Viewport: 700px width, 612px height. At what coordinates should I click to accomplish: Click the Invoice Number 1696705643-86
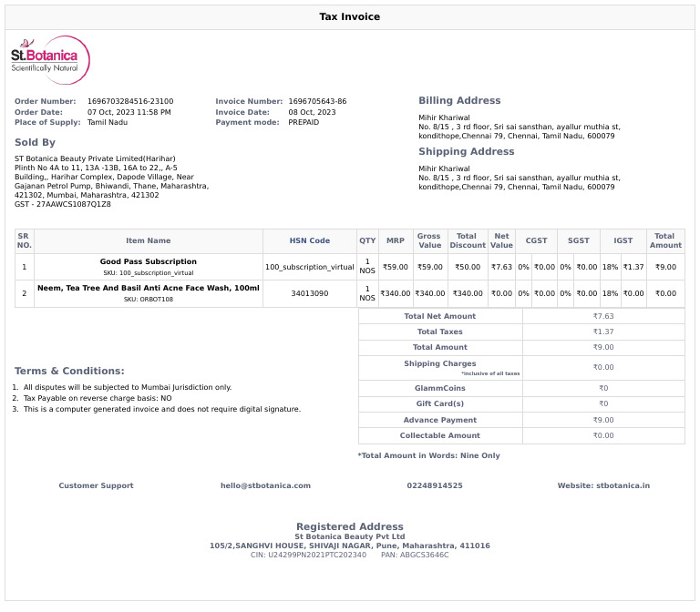pos(317,101)
